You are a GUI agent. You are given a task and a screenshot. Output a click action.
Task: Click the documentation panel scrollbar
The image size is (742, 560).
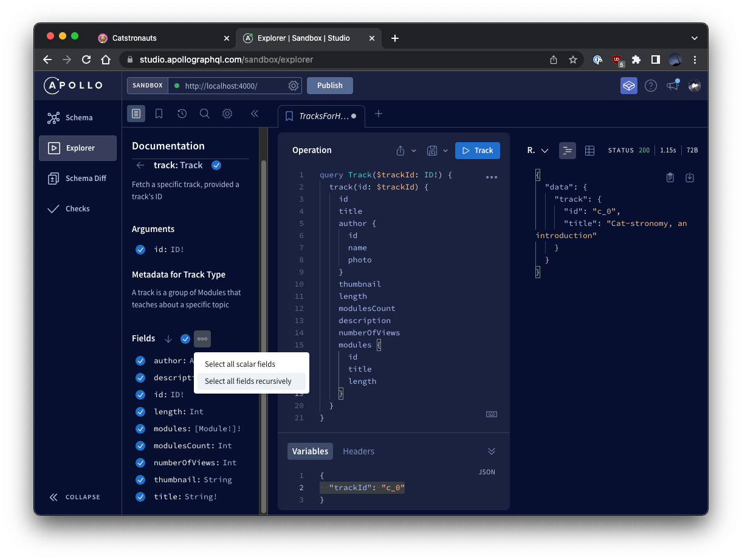tap(264, 337)
